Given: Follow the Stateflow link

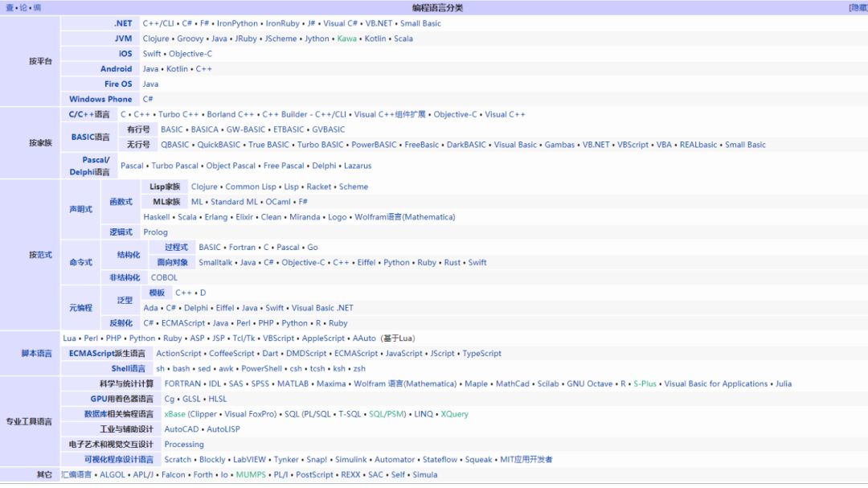Looking at the screenshot, I should tap(440, 460).
